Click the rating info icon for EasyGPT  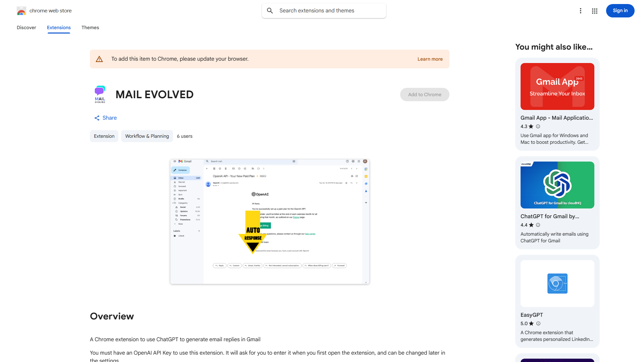coord(538,323)
